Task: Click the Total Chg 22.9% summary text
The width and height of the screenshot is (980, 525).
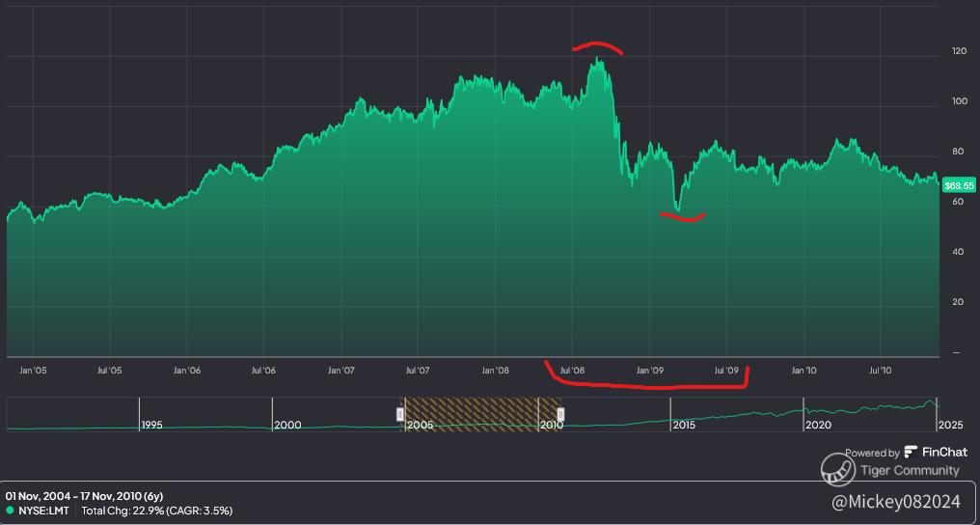Action: [x=157, y=511]
